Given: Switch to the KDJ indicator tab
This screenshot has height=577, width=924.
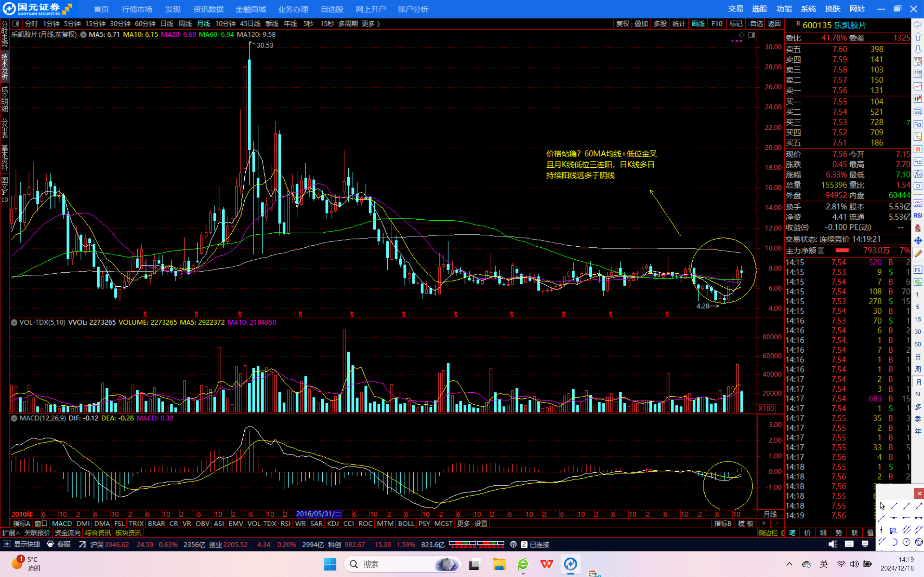Looking at the screenshot, I should (x=332, y=524).
